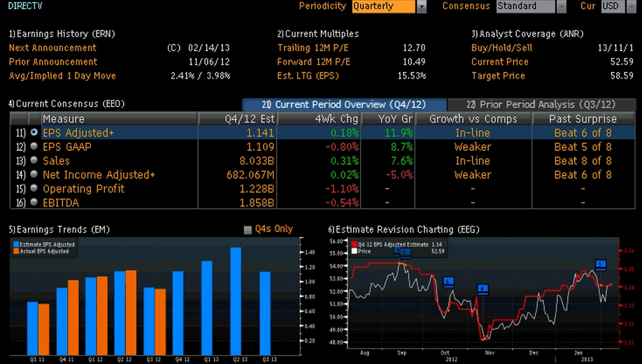Viewport: 642px width, 364px height.
Task: Click Beat 8 of 8 in Sales row
Action: [583, 160]
